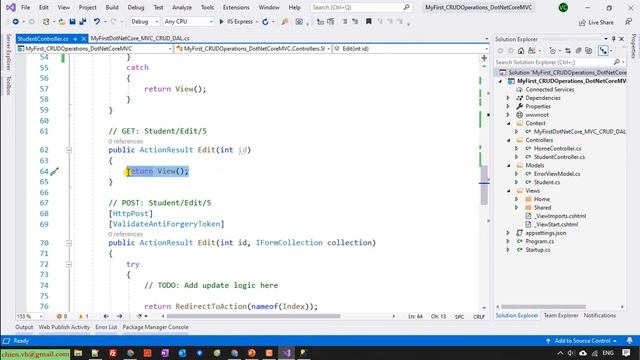The width and height of the screenshot is (640, 360).
Task: Click the bookmark icon in toolbar
Action: point(369,22)
